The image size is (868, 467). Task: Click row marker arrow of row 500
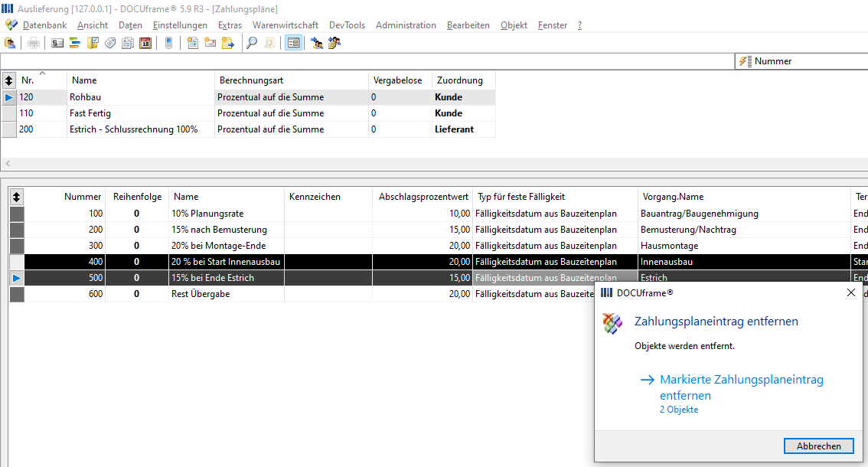[17, 278]
